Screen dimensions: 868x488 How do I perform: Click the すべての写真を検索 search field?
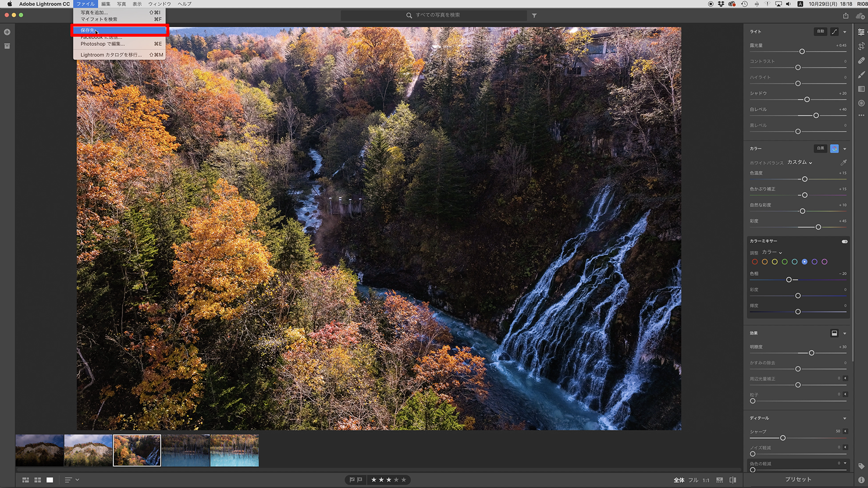(x=434, y=15)
